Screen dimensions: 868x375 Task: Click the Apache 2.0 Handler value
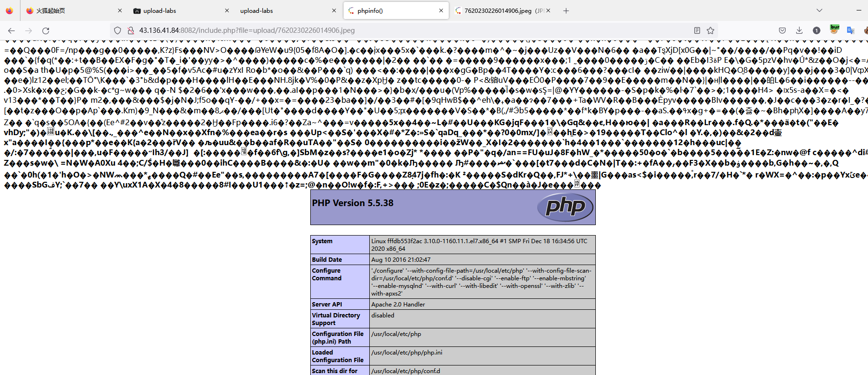398,305
